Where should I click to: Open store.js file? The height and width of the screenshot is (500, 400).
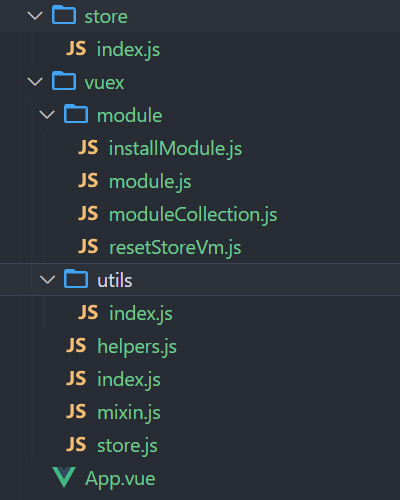(x=127, y=446)
